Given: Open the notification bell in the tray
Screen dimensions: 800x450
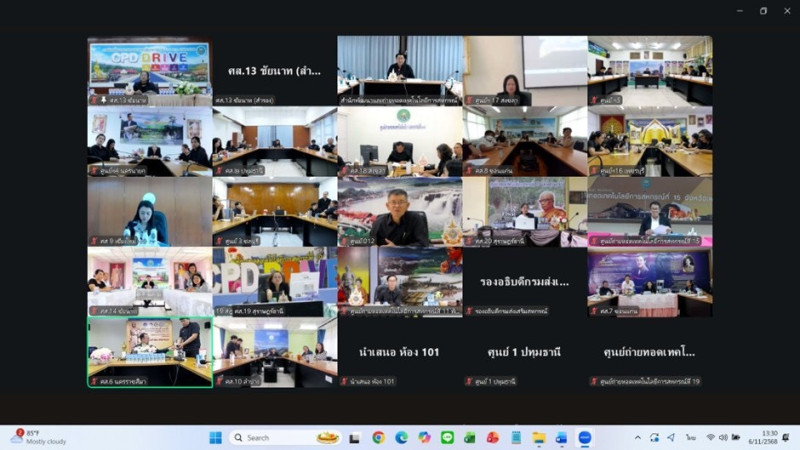Looking at the screenshot, I should 786,438.
